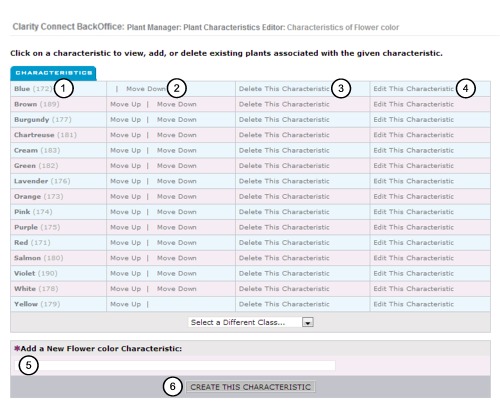Image resolution: width=500 pixels, height=407 pixels.
Task: Delete the Red characteristic
Action: (284, 243)
